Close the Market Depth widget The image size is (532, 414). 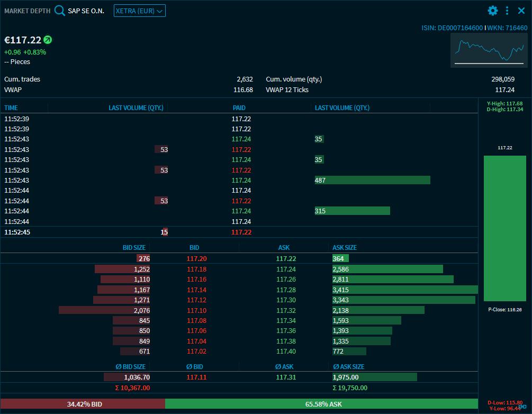point(521,11)
